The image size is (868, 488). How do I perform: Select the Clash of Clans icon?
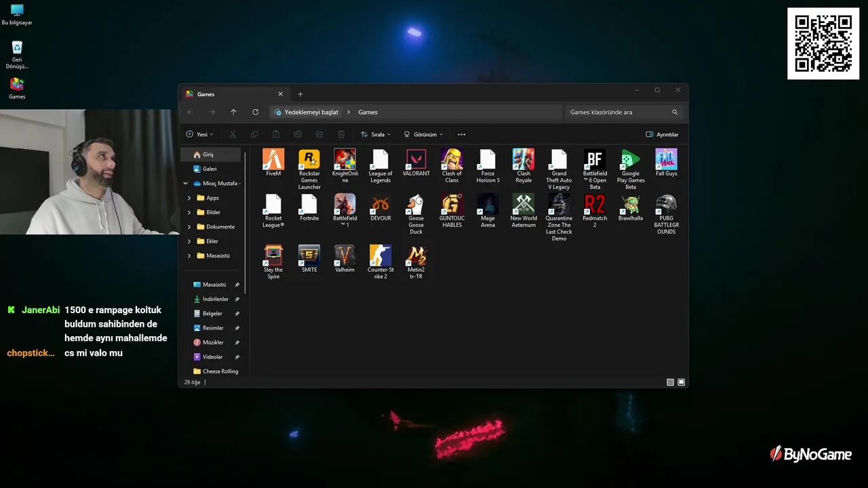452,166
